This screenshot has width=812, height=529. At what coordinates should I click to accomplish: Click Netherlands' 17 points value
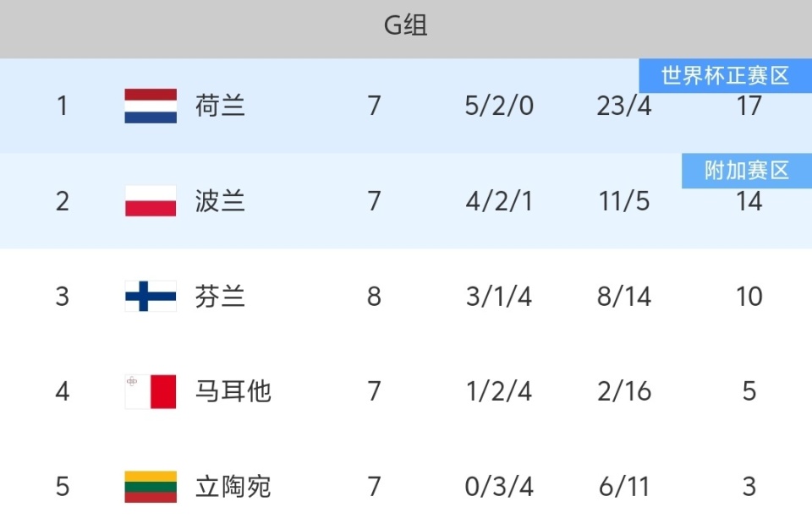(x=749, y=106)
